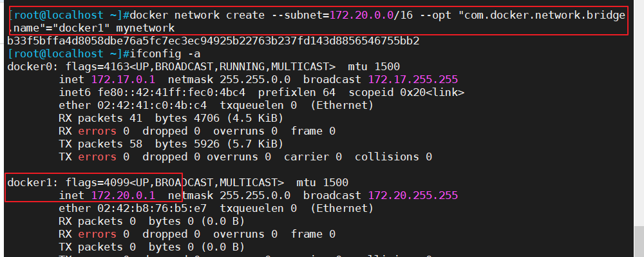This screenshot has height=257, width=644.
Task: Click the network ID hash starting b33f5bffa4d8
Action: [213, 41]
